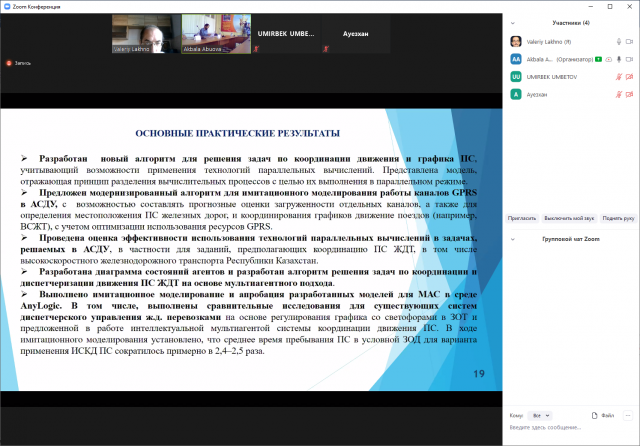Click the UMIRBEK UMBETOV name in participants list
The image size is (640, 446).
[551, 77]
